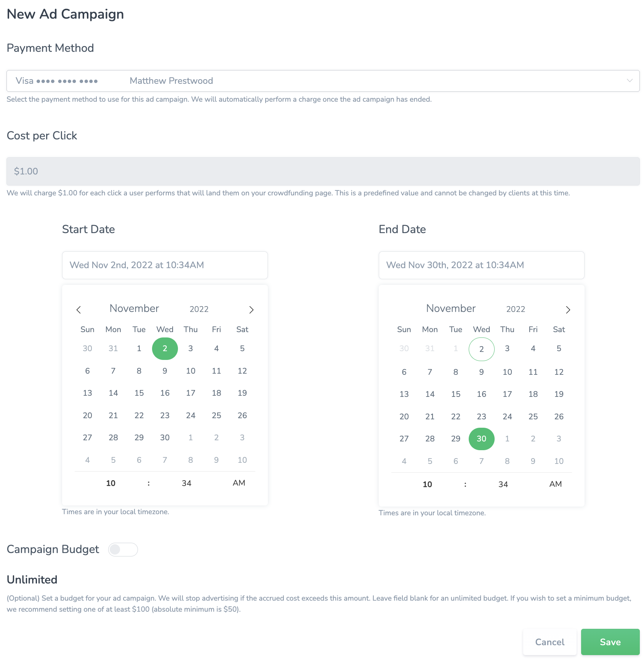644x665 pixels.
Task: Focus the Start Date text field
Action: (165, 265)
